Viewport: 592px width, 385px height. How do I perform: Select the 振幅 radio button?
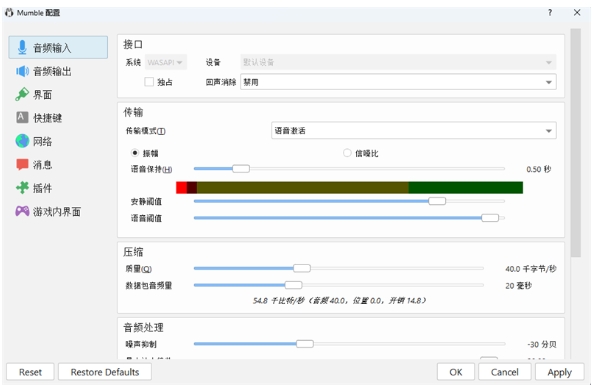point(135,153)
